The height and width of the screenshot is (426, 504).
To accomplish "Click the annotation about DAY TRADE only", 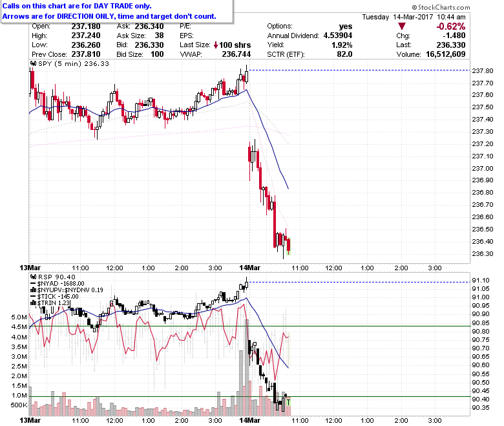I will coord(77,6).
